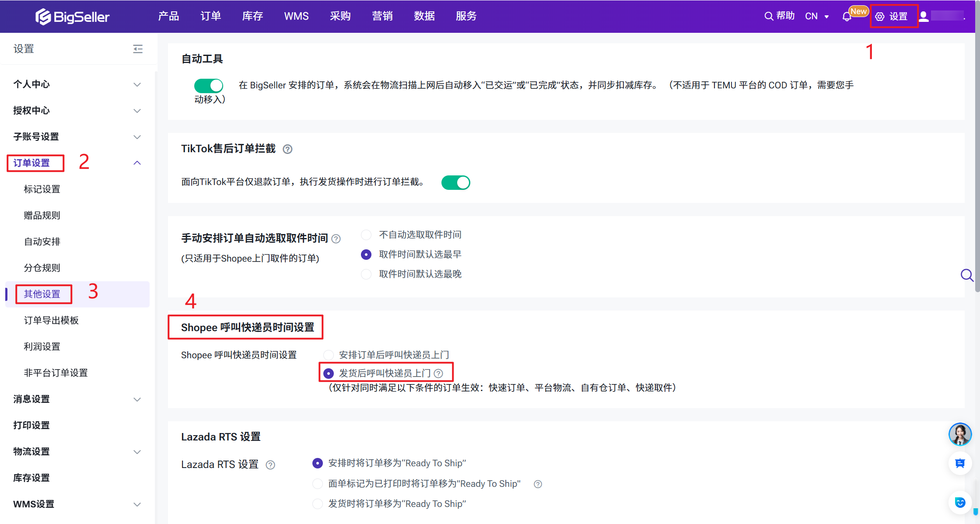The height and width of the screenshot is (524, 980).
Task: Click the BigSeller logo
Action: 73,17
